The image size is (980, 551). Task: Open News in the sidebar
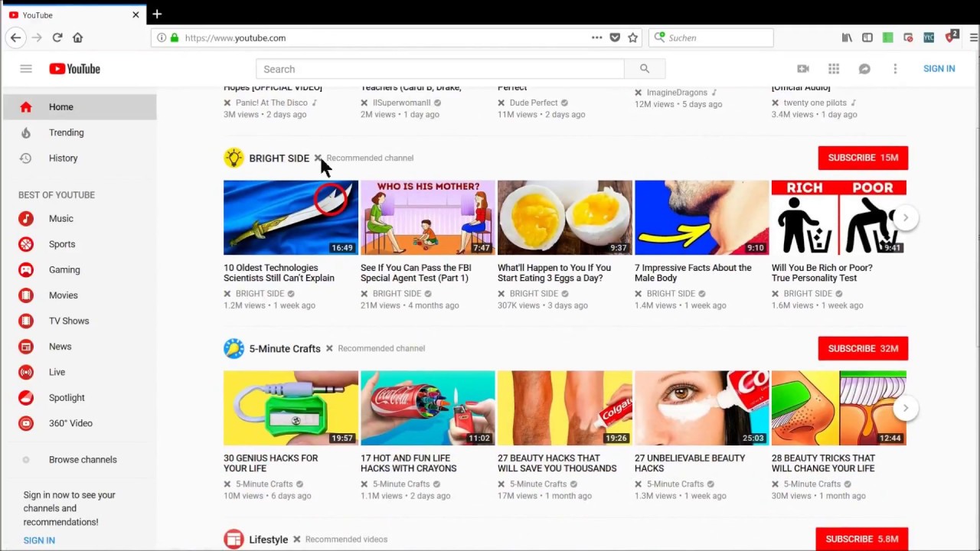pyautogui.click(x=80, y=347)
